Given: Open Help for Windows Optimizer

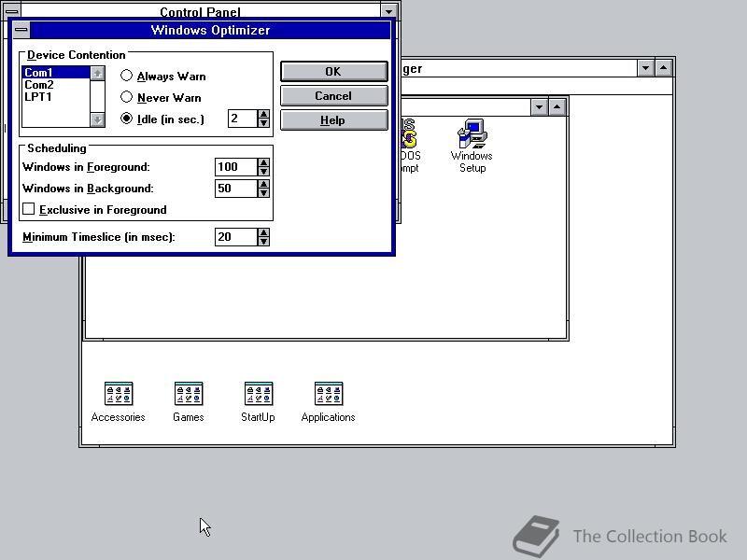Looking at the screenshot, I should [333, 120].
